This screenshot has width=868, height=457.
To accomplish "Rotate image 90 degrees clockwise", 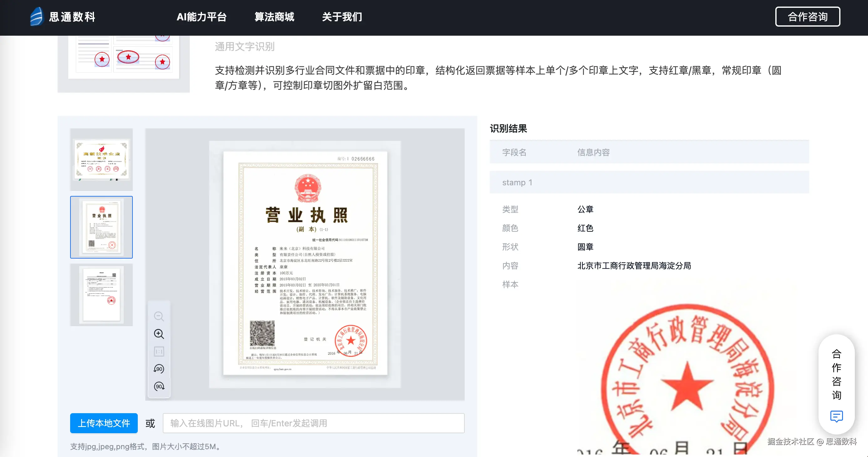I will (159, 386).
